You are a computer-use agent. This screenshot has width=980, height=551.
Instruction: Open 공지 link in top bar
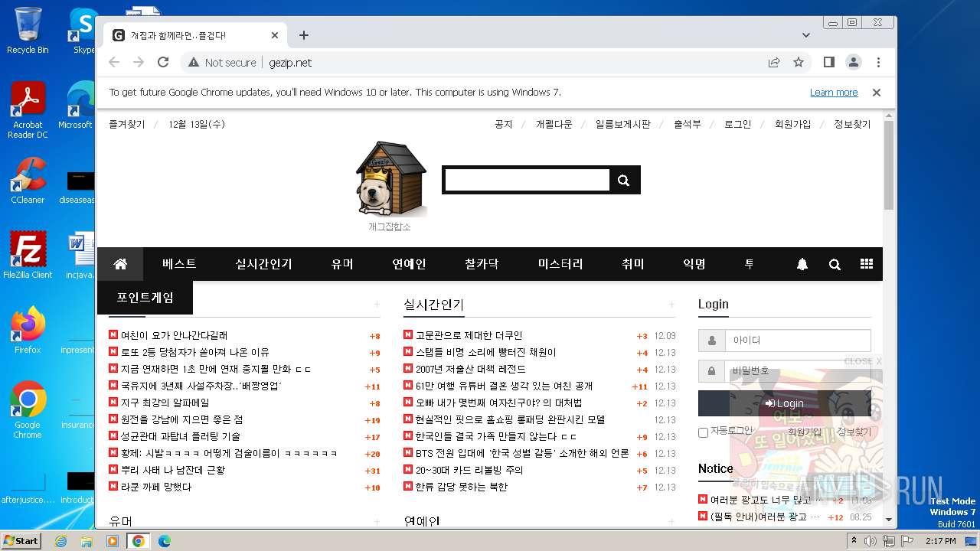(x=503, y=124)
